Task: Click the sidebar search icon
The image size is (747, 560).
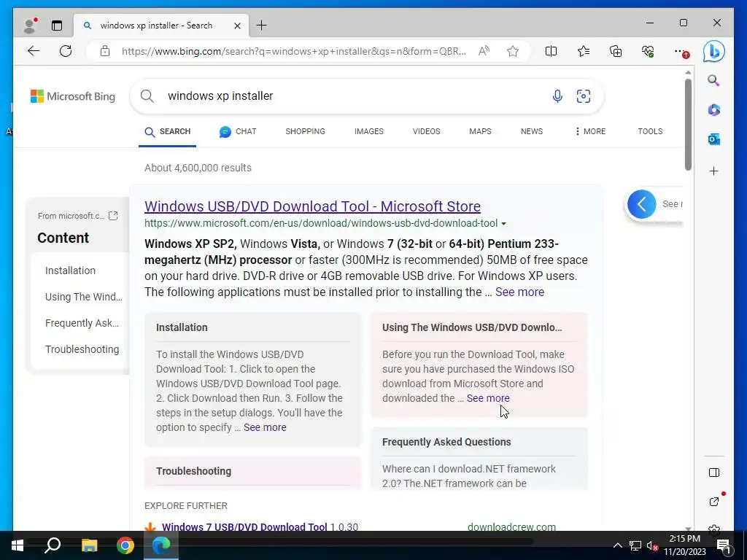Action: click(x=713, y=80)
